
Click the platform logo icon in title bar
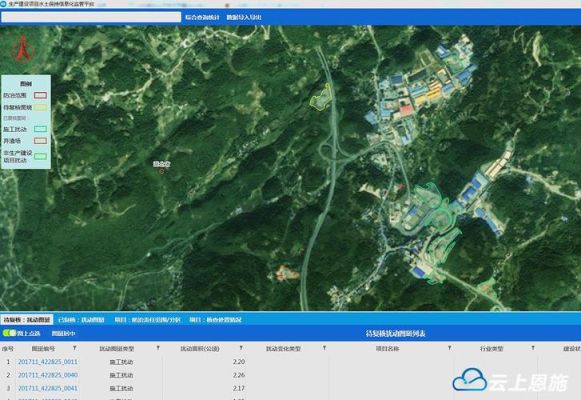pos(4,4)
